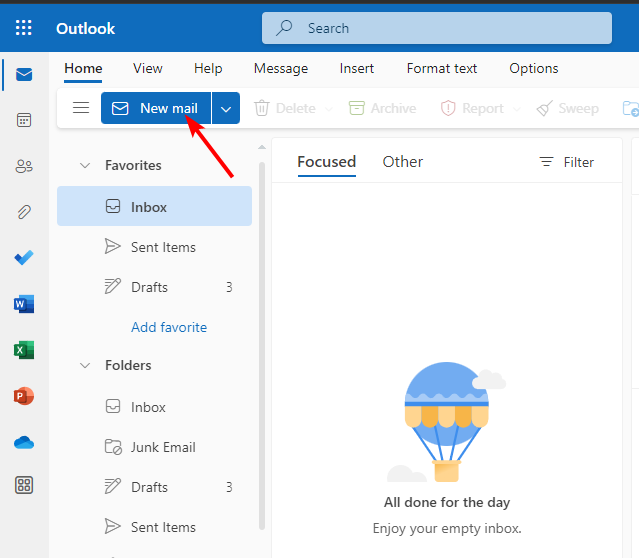Click the Add favorite link
The height and width of the screenshot is (558, 639).
coord(169,327)
